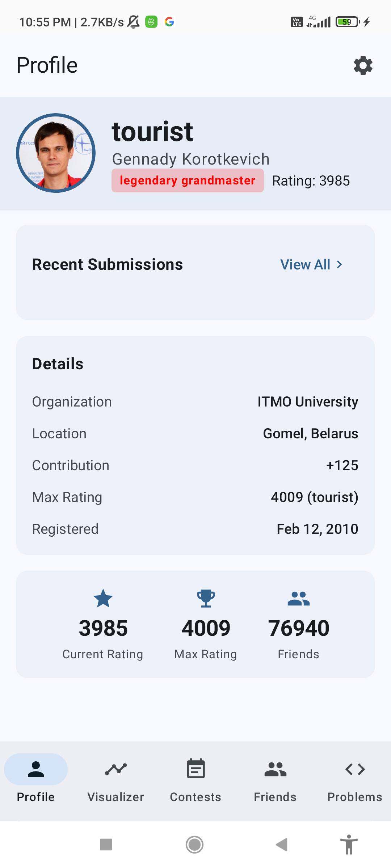Screen dimensions: 391x868
Task: Tap the Android home navigation button
Action: [x=195, y=845]
